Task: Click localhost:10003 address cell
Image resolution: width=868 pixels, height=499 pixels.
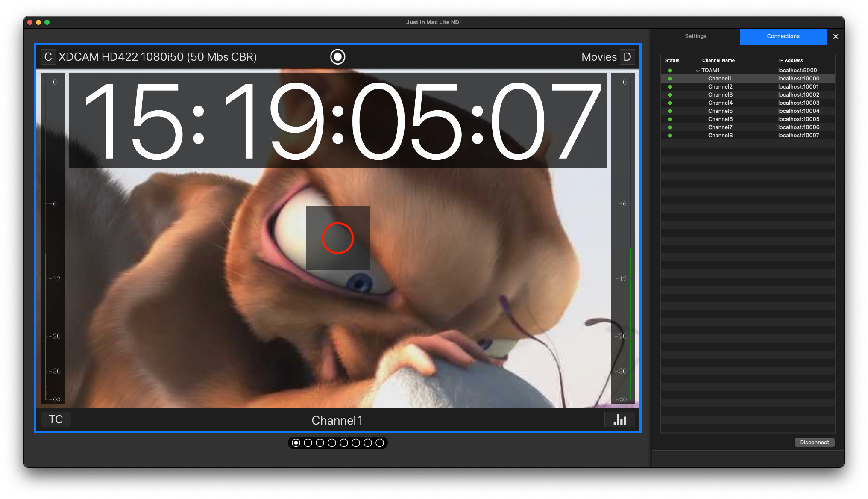Action: click(799, 103)
